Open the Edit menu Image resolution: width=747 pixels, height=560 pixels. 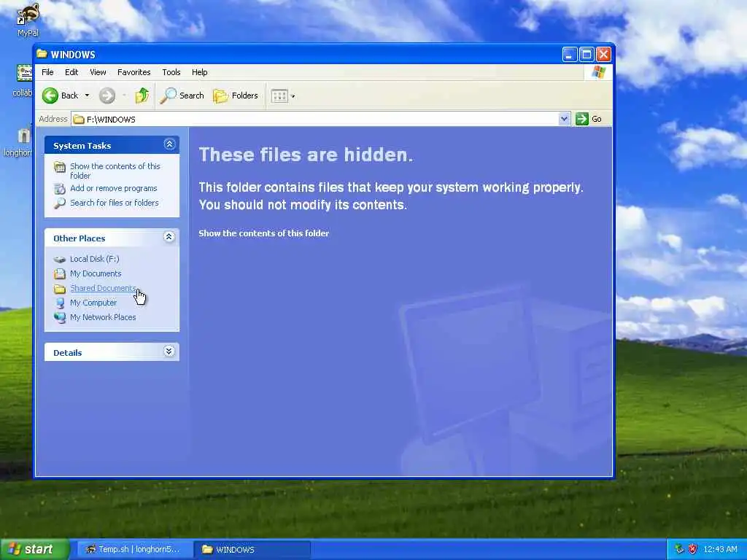coord(71,72)
